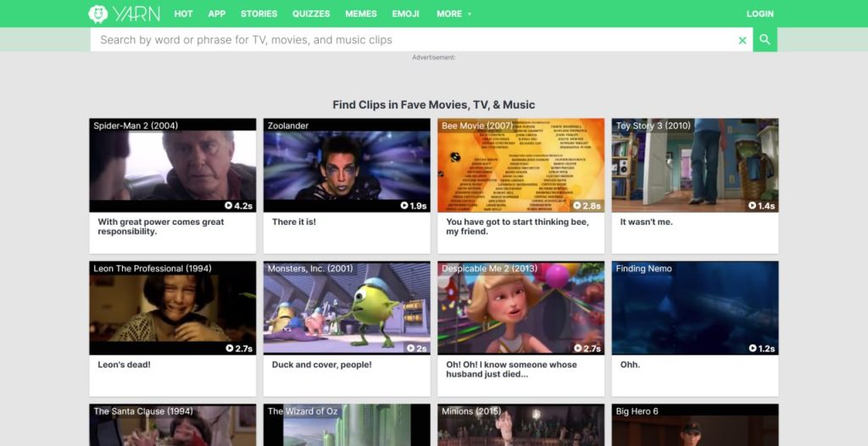Click the Yarn lion logo icon
868x446 pixels.
tap(98, 14)
